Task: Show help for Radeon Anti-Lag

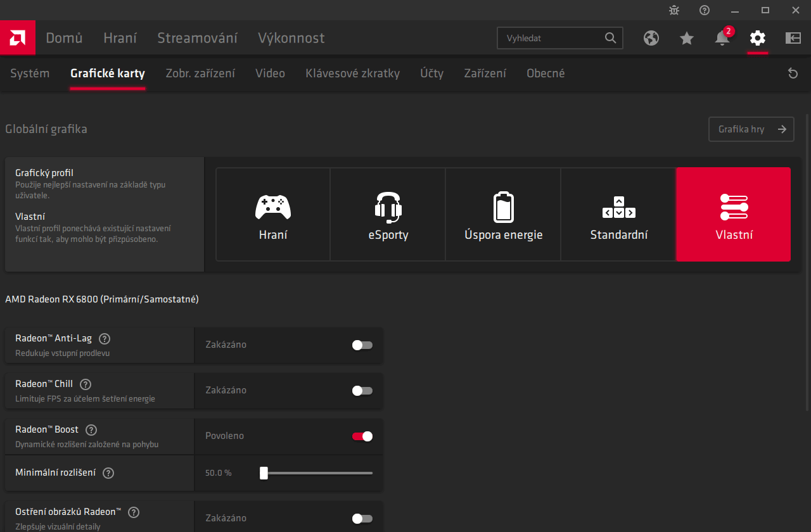Action: pyautogui.click(x=105, y=339)
